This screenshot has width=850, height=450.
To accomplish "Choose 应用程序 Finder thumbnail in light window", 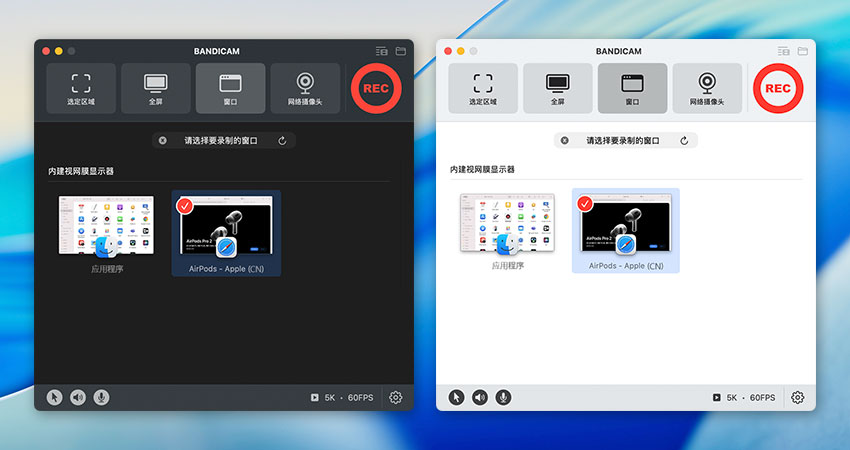I will tap(507, 223).
